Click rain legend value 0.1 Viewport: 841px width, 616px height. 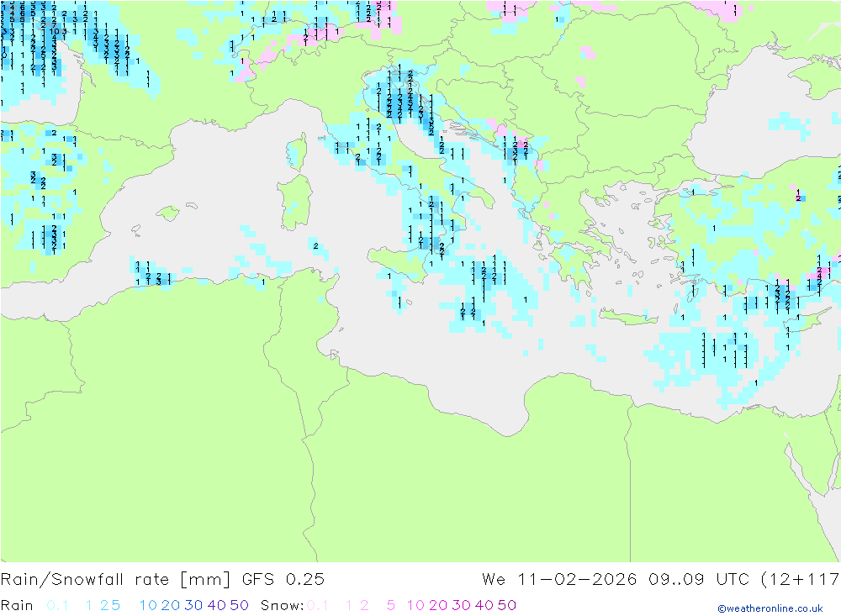click(x=57, y=605)
